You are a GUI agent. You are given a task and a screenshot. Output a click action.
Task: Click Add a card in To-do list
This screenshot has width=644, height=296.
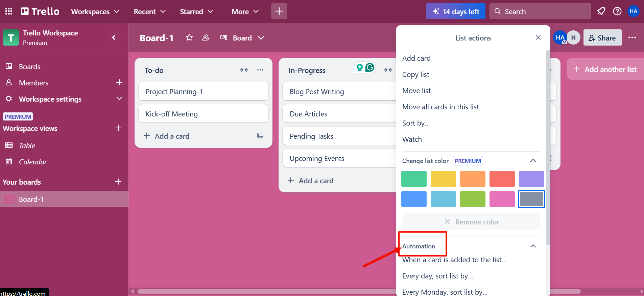coord(167,136)
